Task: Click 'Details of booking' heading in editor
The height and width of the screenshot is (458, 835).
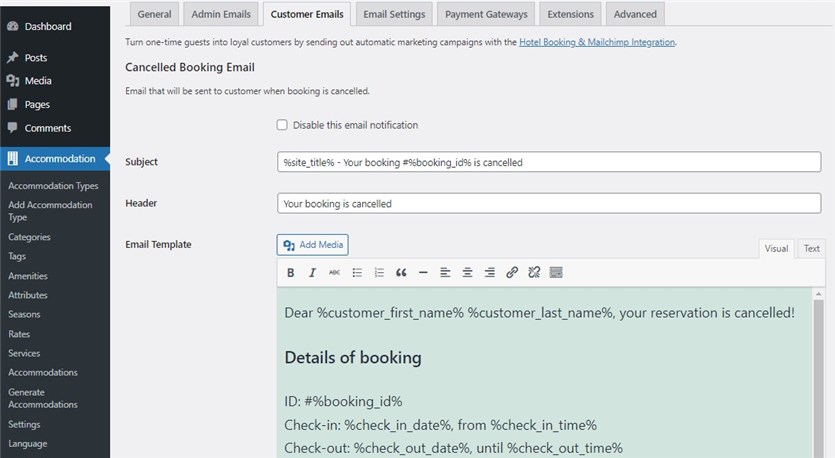Action: pyautogui.click(x=353, y=357)
